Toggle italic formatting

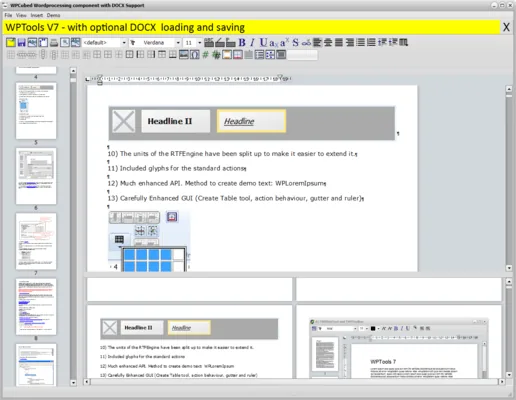pos(252,43)
